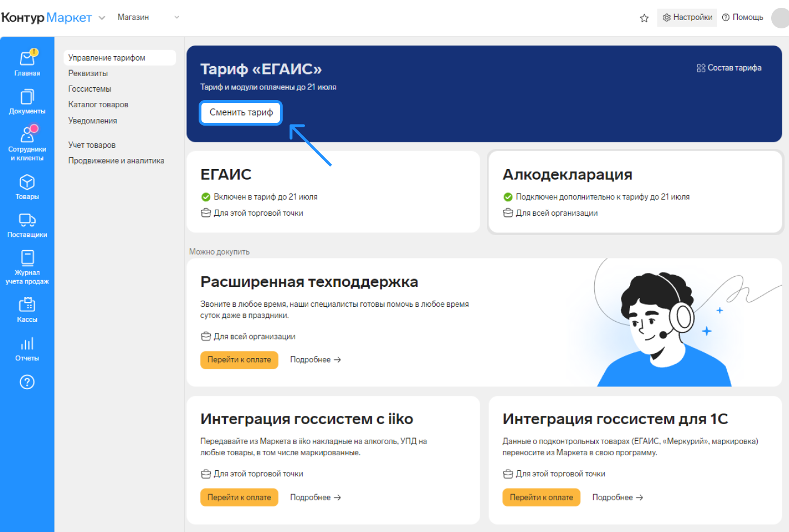Click the Можно докупить label
Image resolution: width=789 pixels, height=532 pixels.
pos(219,252)
